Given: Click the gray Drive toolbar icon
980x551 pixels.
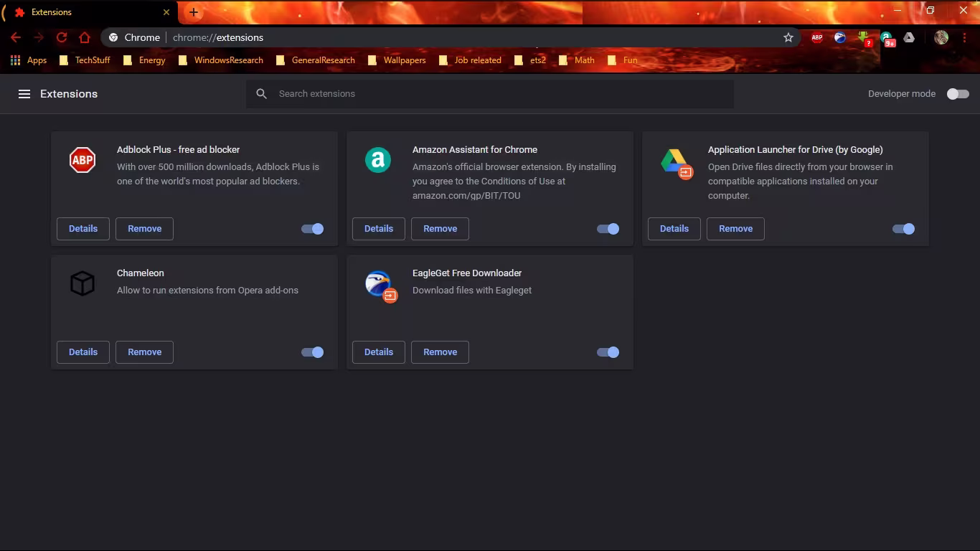Looking at the screenshot, I should point(909,37).
